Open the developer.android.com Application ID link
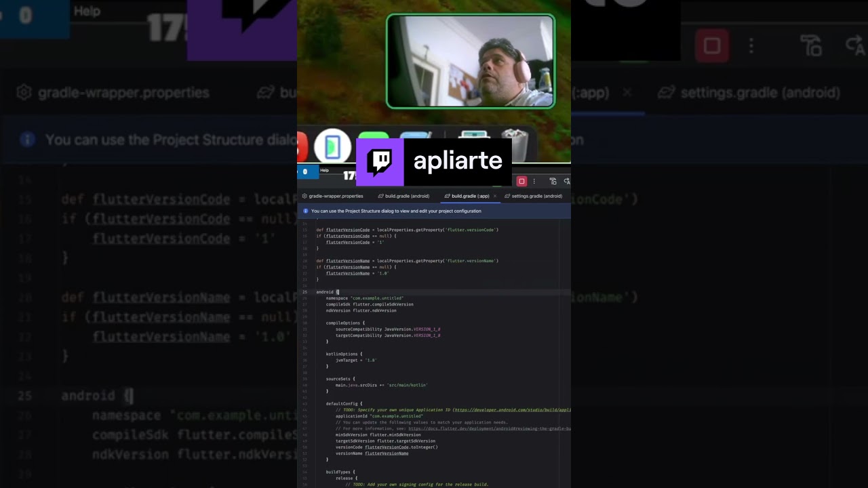The image size is (868, 488). click(x=512, y=409)
